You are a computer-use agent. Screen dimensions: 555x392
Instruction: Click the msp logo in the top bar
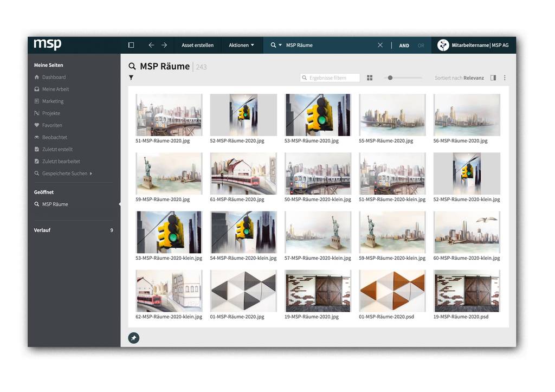point(47,44)
